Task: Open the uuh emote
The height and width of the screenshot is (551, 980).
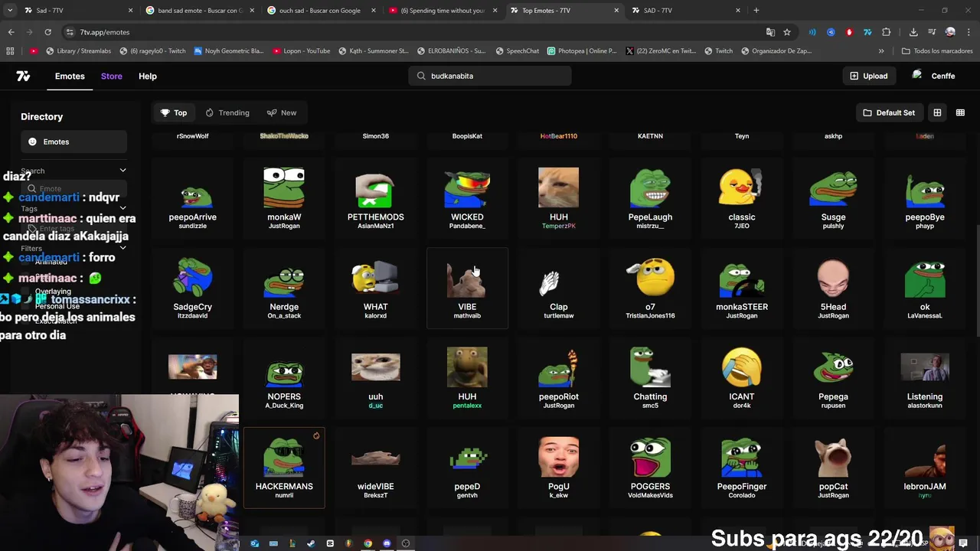Action: (375, 379)
